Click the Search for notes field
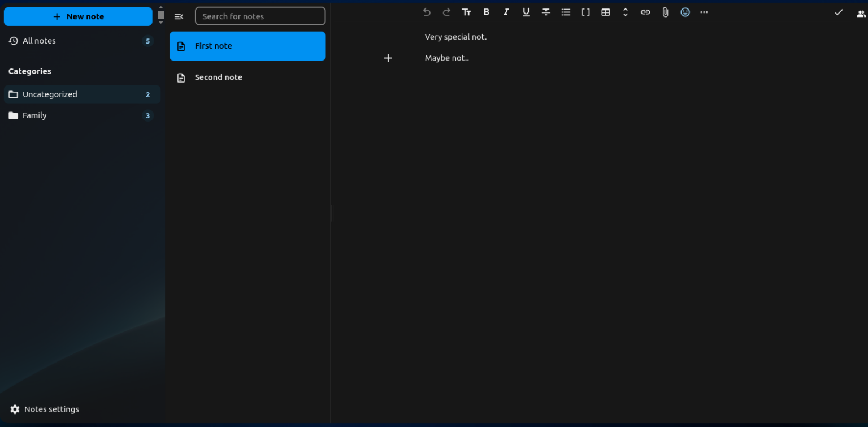 [260, 16]
